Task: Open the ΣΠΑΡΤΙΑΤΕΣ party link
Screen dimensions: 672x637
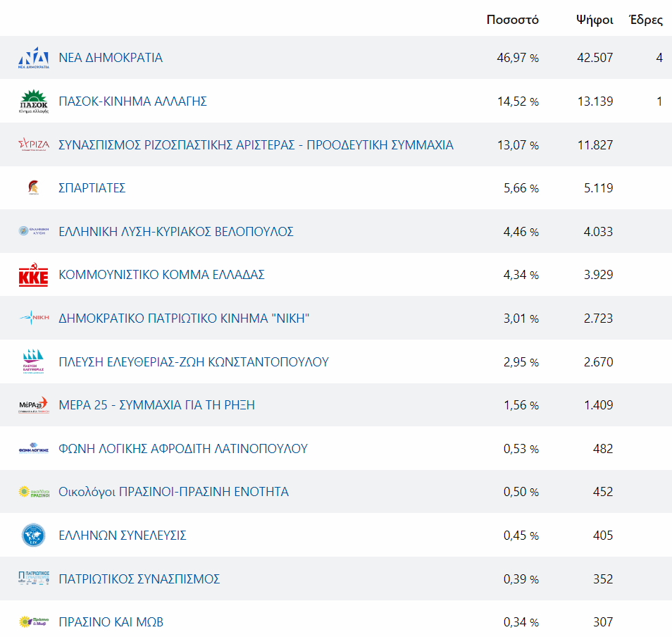Action: coord(92,187)
